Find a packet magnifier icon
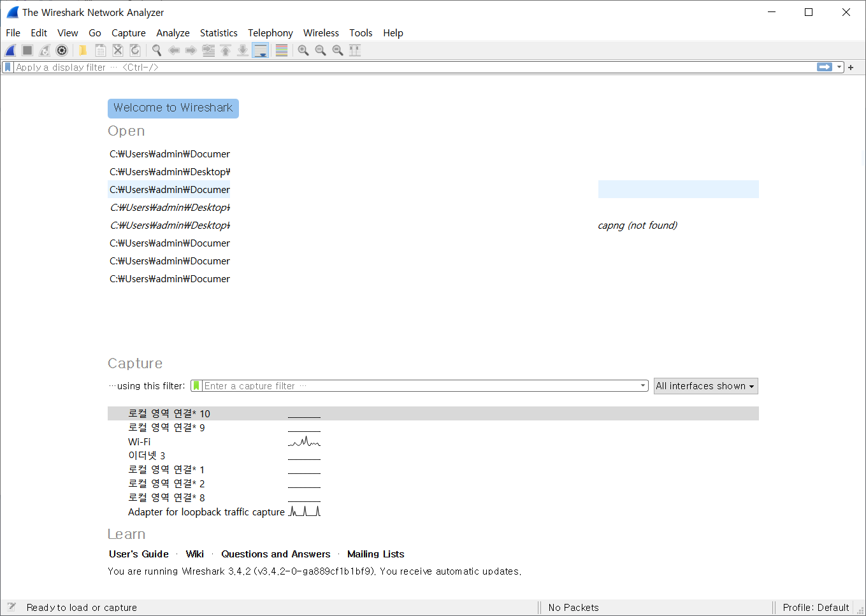Screen dimensions: 866x616 coord(156,50)
